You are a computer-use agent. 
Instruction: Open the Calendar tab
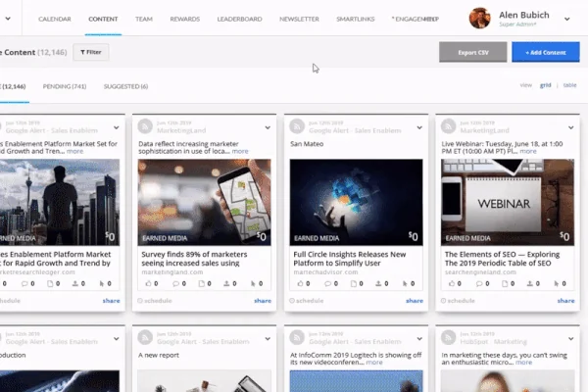click(x=54, y=20)
